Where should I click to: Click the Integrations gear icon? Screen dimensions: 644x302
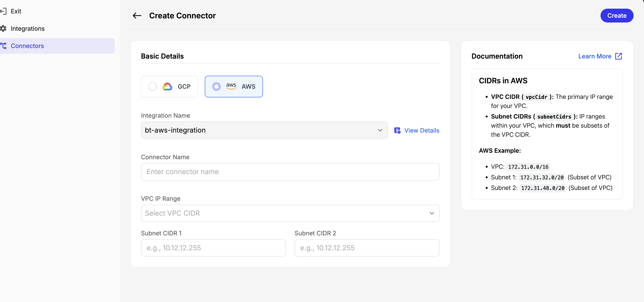pos(3,29)
